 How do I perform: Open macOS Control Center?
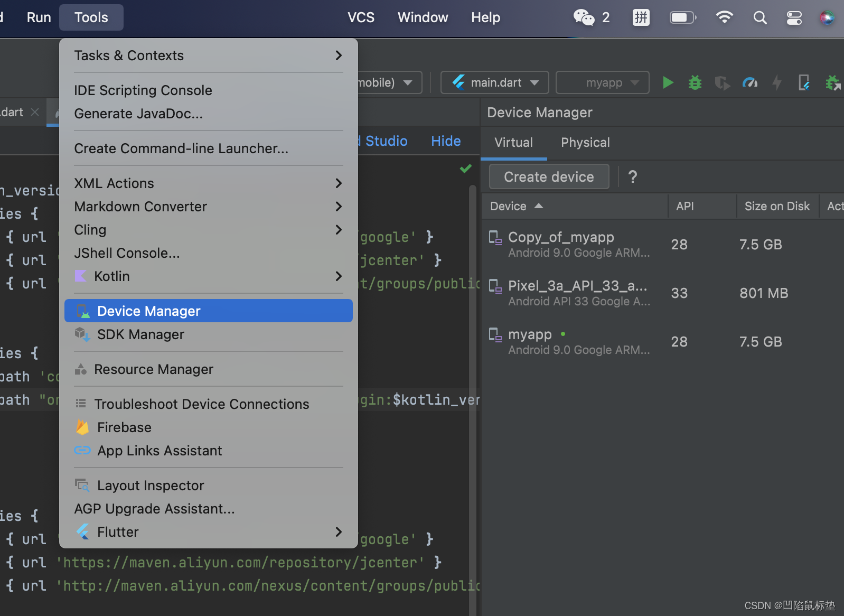pos(794,17)
